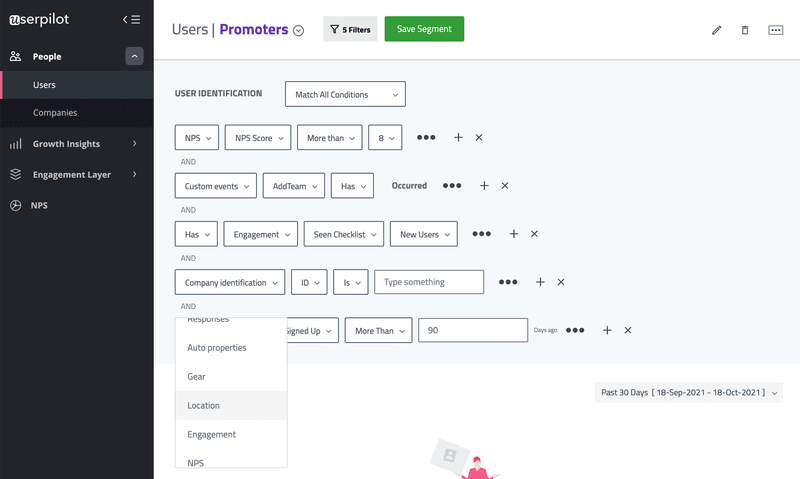The width and height of the screenshot is (800, 479).
Task: Open the Past 30 Days date dropdown
Action: pos(689,393)
